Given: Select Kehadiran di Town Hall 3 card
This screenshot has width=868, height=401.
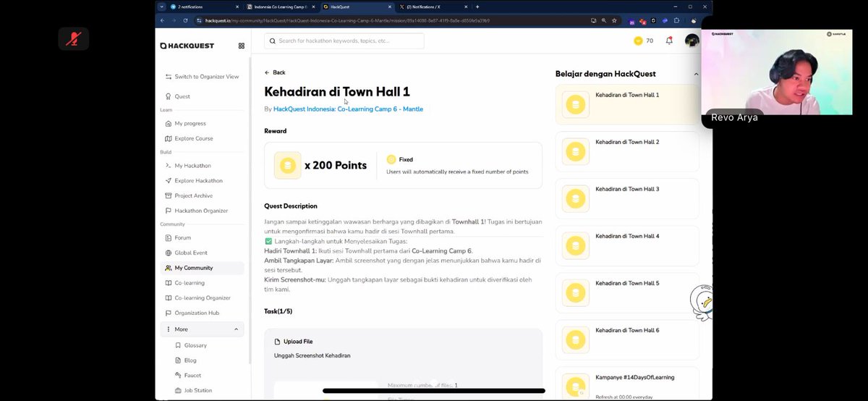Looking at the screenshot, I should click(x=627, y=198).
